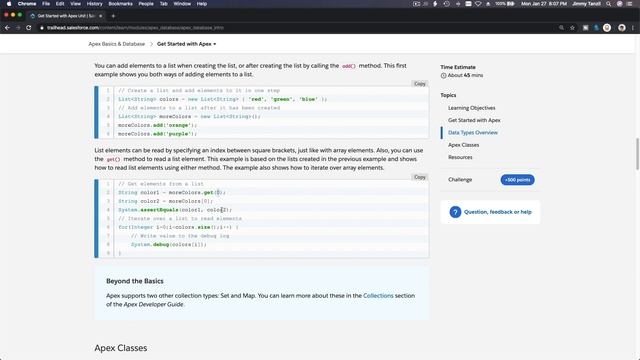
Task: Close the Get Started with Apex tab
Action: [x=100, y=16]
